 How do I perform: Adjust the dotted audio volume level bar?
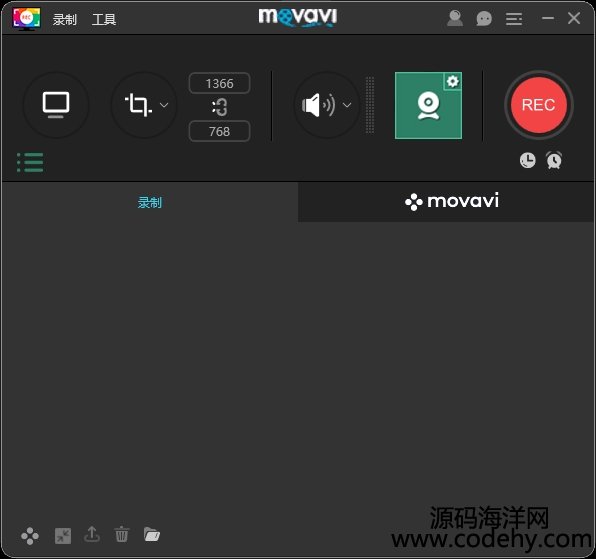tap(370, 105)
